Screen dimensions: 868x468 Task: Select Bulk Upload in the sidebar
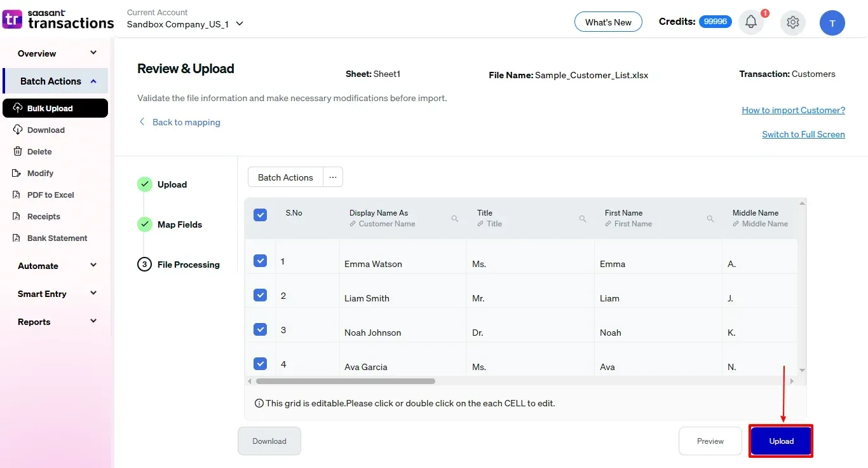pos(55,108)
